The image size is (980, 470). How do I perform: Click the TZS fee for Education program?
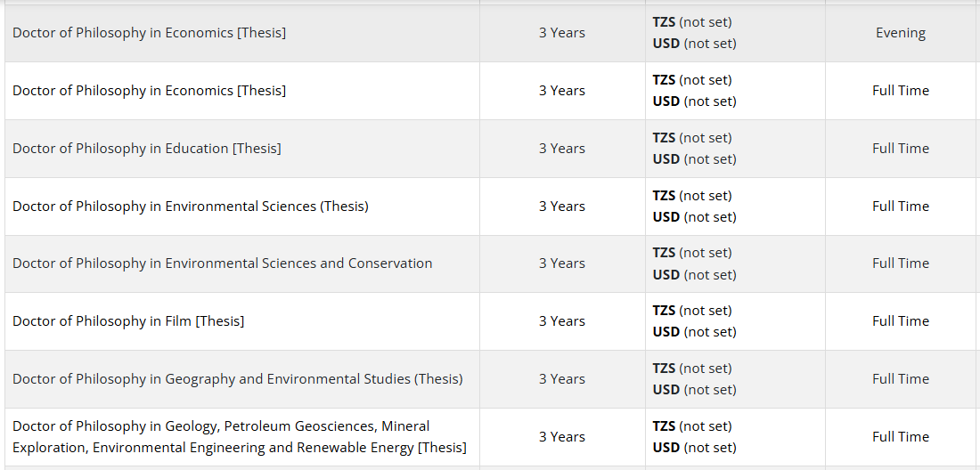pos(692,138)
